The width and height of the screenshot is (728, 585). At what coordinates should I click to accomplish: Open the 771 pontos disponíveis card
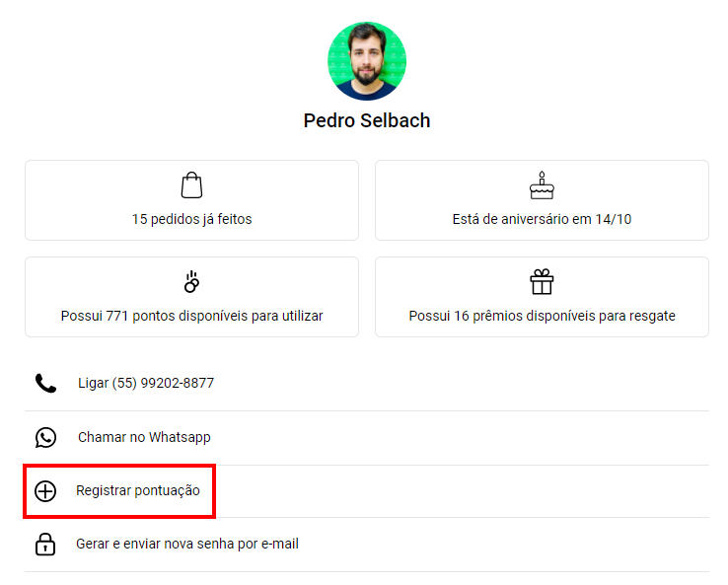click(191, 297)
